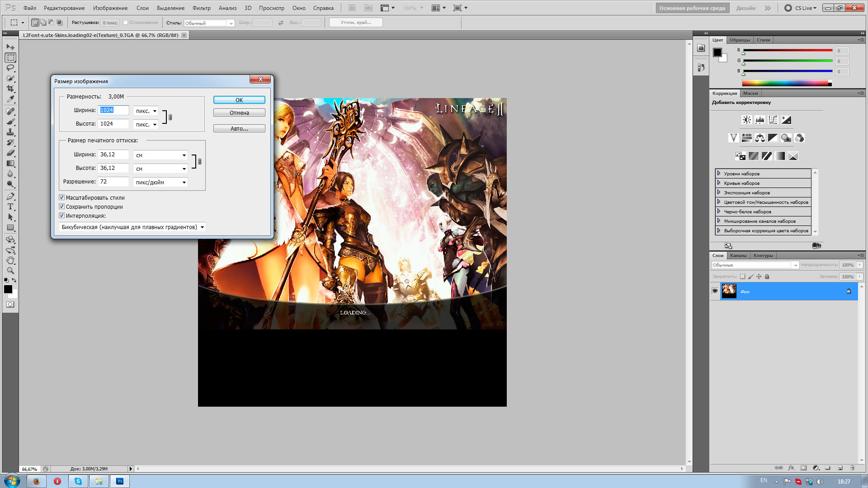Select the Clone Stamp tool
868x488 pixels.
coord(10,132)
